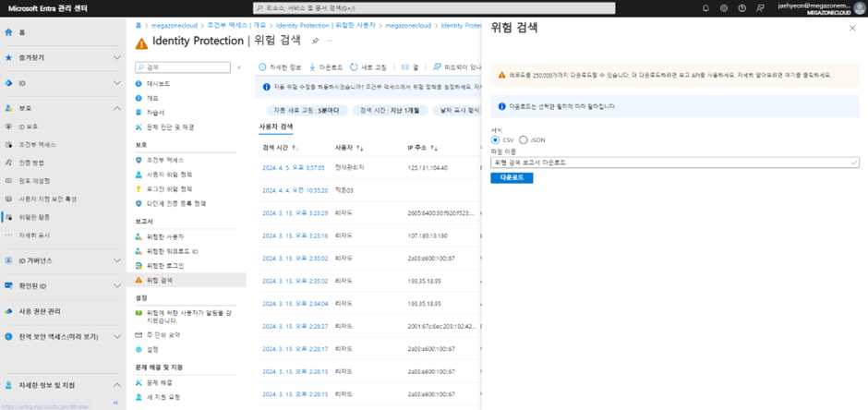Click 자세한 정보 in the command bar

coord(280,67)
